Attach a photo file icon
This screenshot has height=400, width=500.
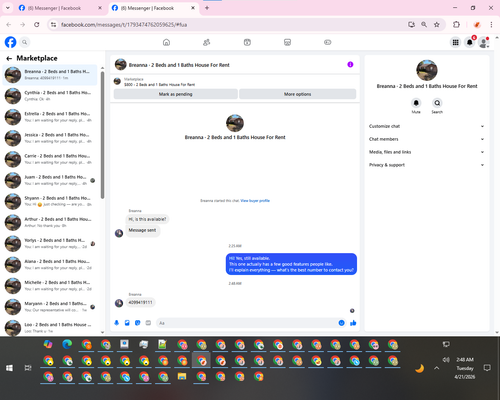[x=127, y=323]
